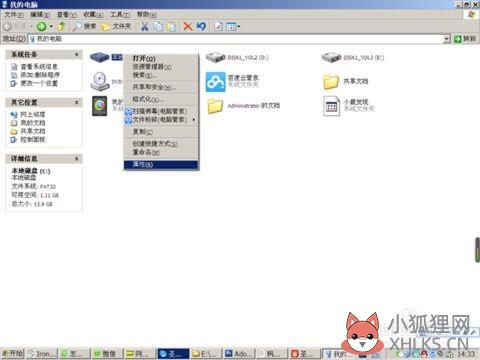Choose 扫描病毒 (电脑管家) context item
This screenshot has width=480, height=360.
click(x=161, y=111)
